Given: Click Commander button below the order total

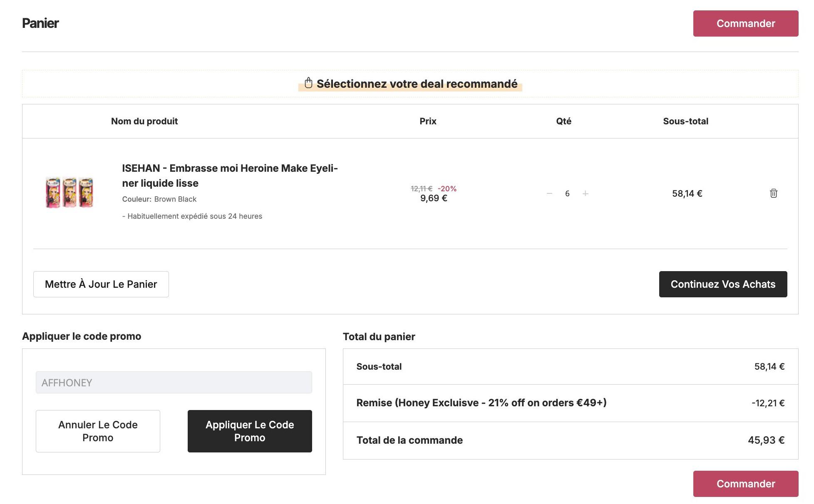Looking at the screenshot, I should pos(746,484).
